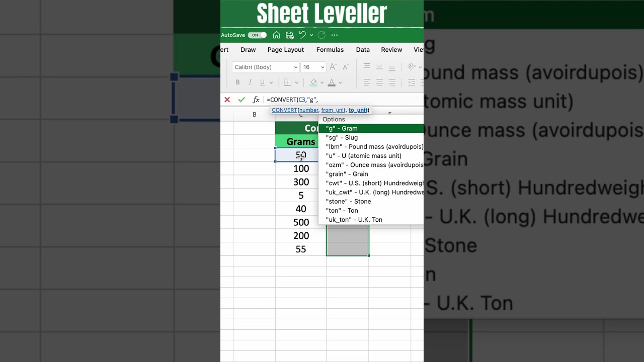Cancel the formula entry with red X
This screenshot has width=644, height=362.
pos(227,100)
